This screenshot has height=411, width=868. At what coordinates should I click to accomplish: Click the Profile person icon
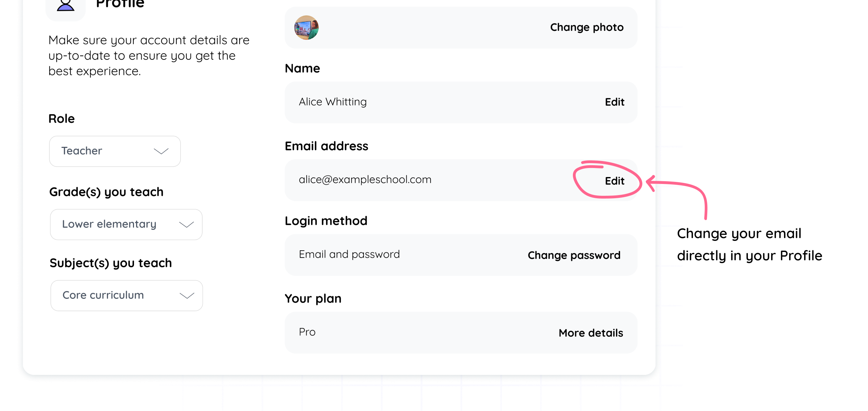coord(65,5)
